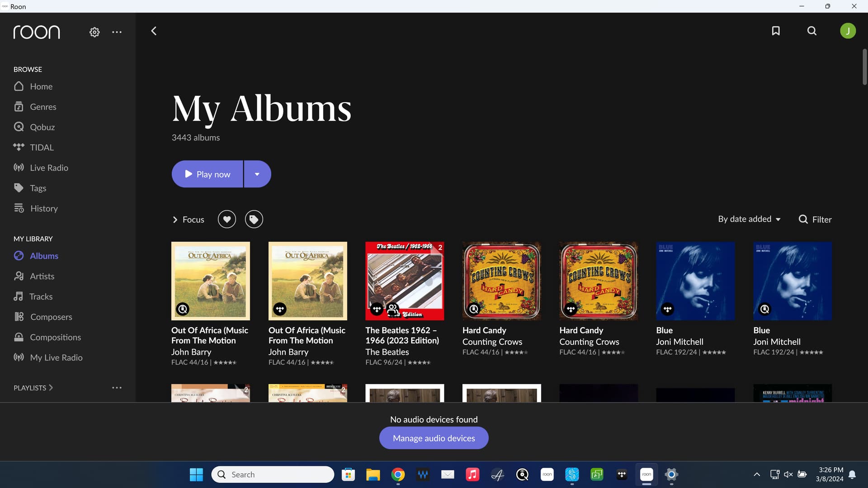Click the Artists icon in My Library

(x=19, y=276)
